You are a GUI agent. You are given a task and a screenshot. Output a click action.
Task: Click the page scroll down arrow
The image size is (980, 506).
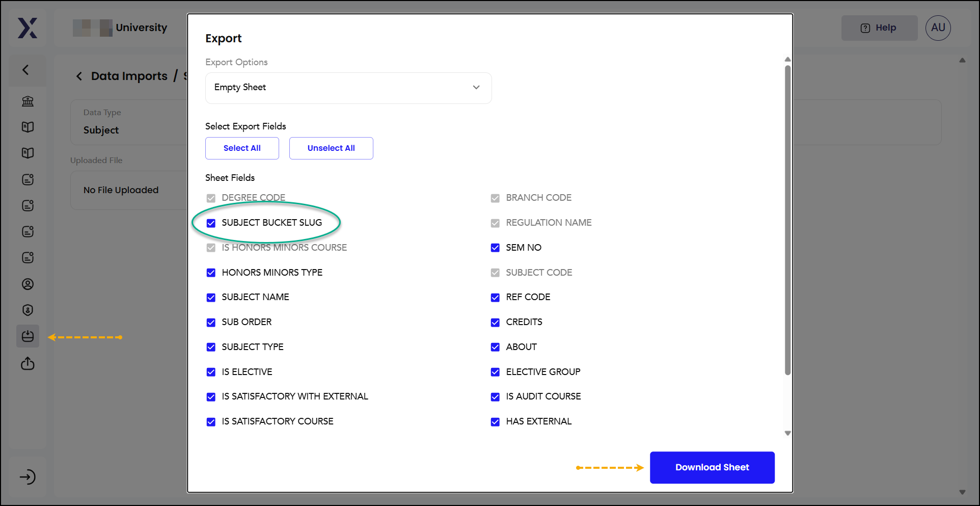click(962, 492)
